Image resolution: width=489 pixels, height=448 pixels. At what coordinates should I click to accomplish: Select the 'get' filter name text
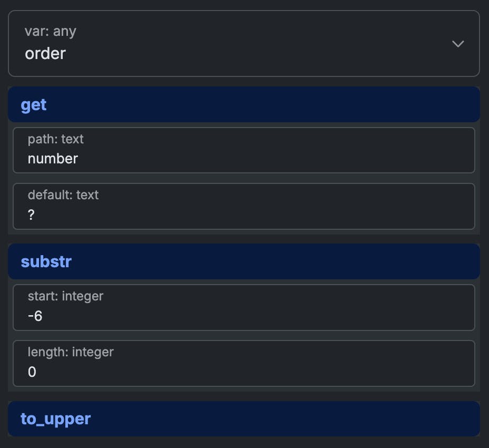tap(34, 105)
